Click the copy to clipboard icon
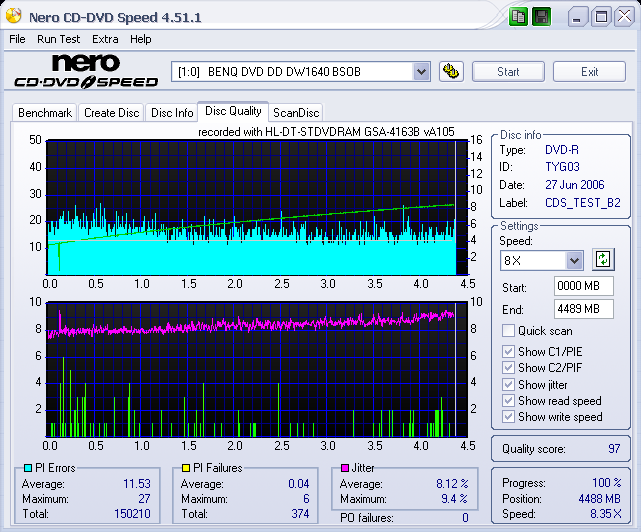The height and width of the screenshot is (532, 641). pyautogui.click(x=518, y=17)
